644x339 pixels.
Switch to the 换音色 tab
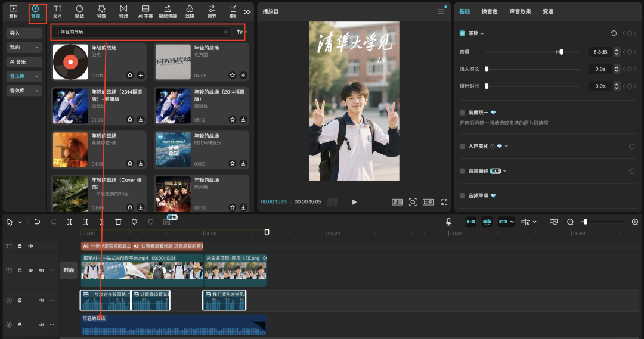pyautogui.click(x=489, y=11)
